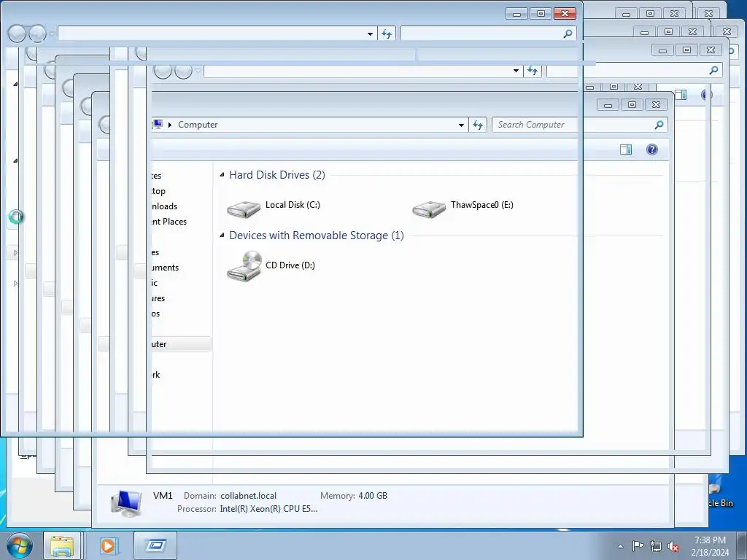Image resolution: width=747 pixels, height=560 pixels.
Task: Click the 'VM1' computer name text
Action: pos(163,495)
